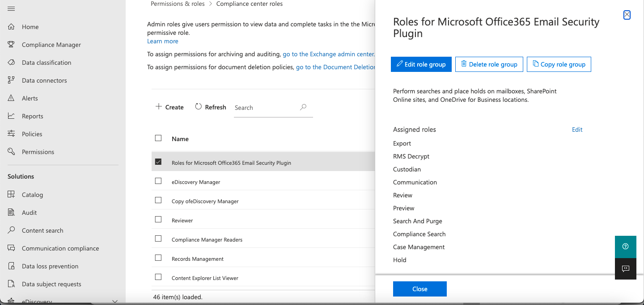Go to Home in the sidebar
644x305 pixels.
point(30,27)
